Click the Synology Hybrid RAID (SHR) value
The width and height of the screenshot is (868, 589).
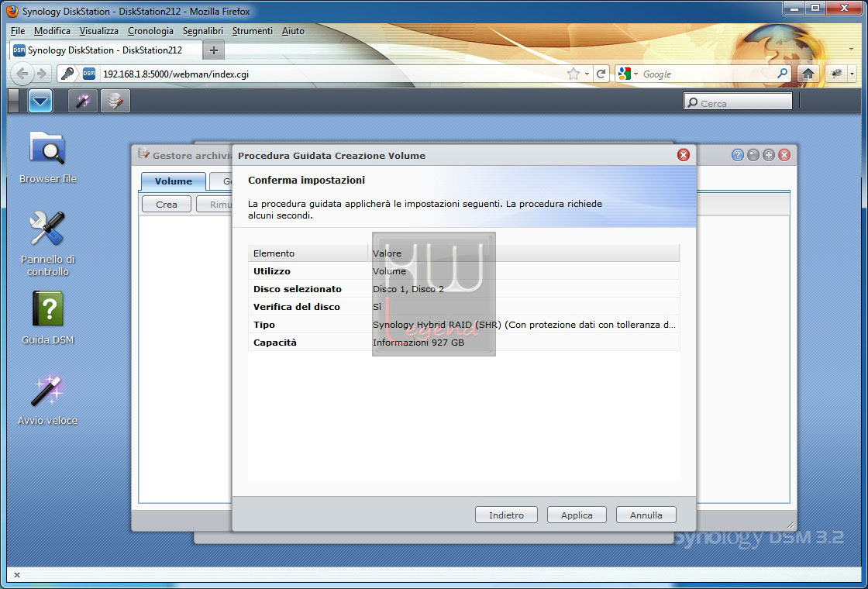pyautogui.click(x=524, y=325)
